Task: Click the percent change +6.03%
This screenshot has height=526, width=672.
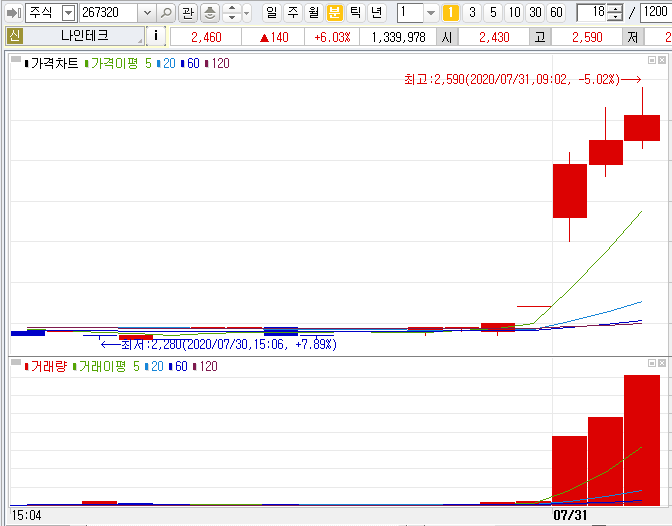Action: (x=332, y=37)
